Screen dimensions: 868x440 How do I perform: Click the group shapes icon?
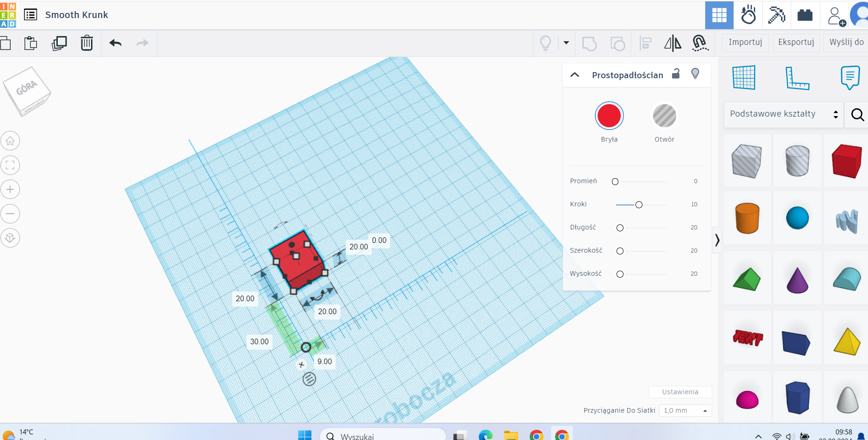coord(589,43)
